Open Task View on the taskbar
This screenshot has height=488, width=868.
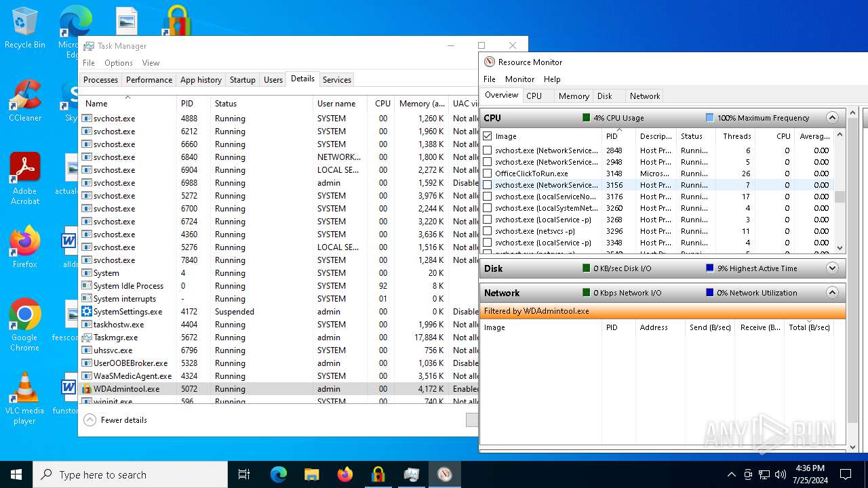coord(244,474)
